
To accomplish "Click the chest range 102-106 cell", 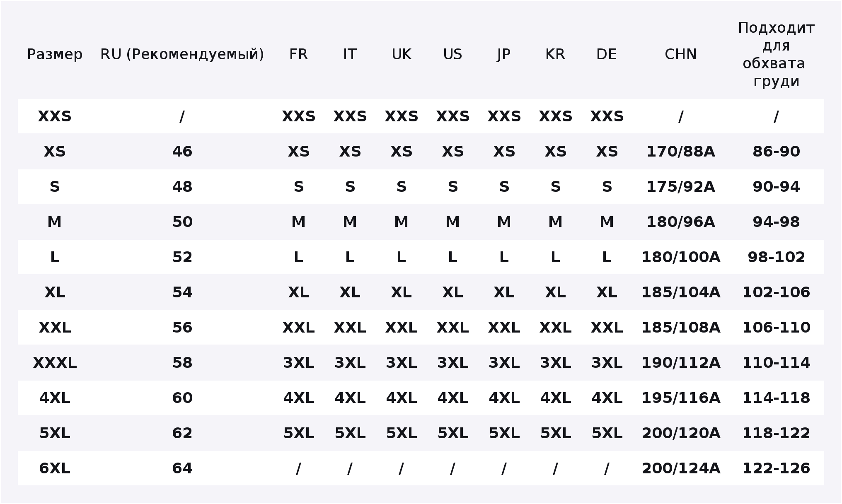I will [776, 292].
